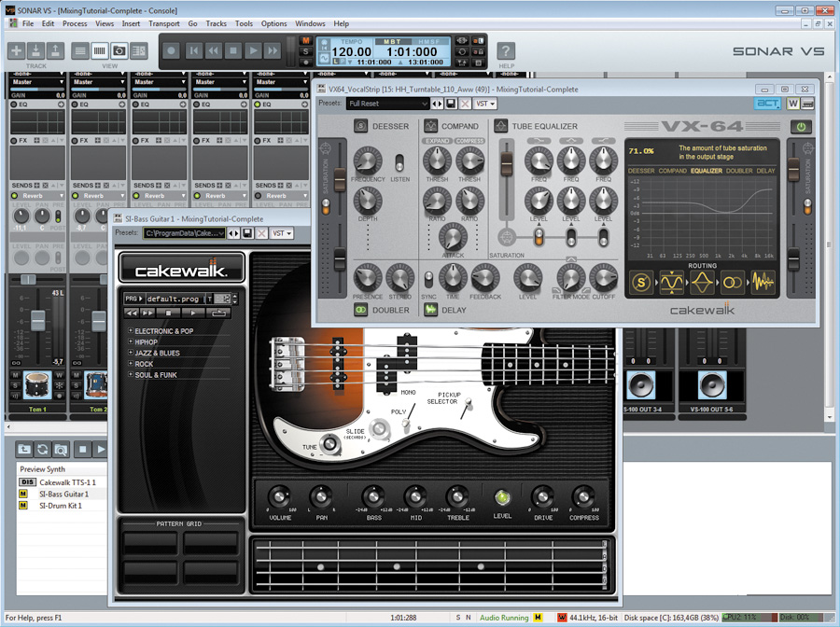The height and width of the screenshot is (627, 840).
Task: Toggle the VX-64 power button
Action: click(802, 127)
